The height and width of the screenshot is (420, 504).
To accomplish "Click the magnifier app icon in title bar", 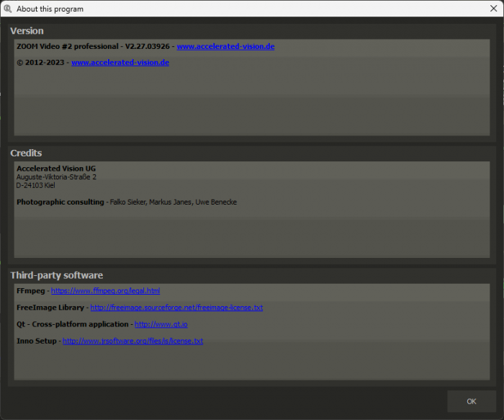I will tap(7, 9).
